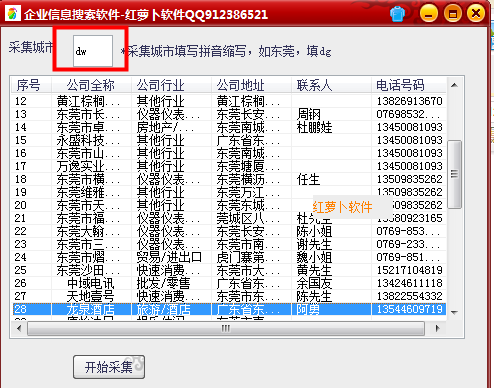Select contact 陈先生 in row 27
The image size is (494, 388).
[x=314, y=296]
